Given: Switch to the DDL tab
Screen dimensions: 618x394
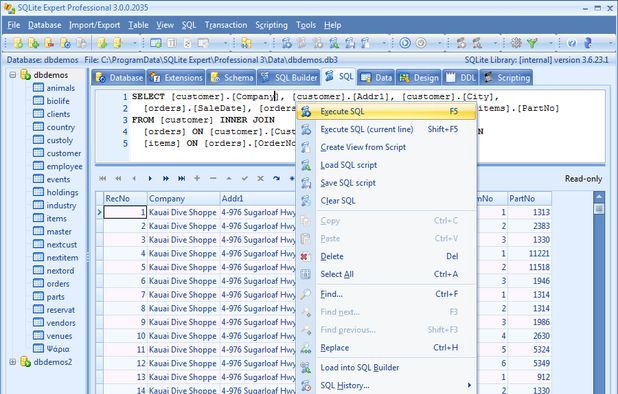Looking at the screenshot, I should (x=461, y=78).
